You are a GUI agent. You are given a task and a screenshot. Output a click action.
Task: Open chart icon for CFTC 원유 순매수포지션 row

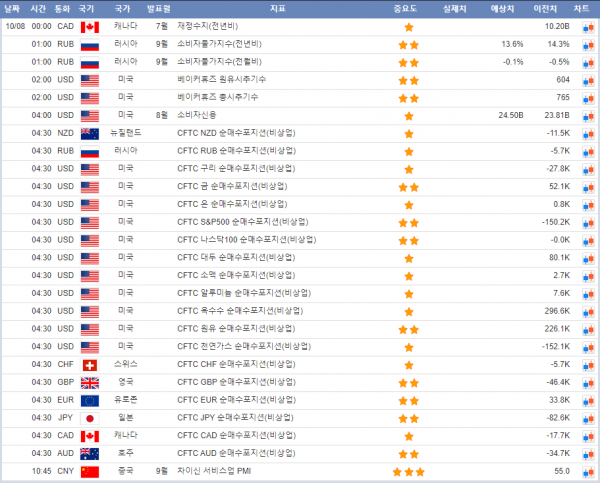[x=588, y=328]
